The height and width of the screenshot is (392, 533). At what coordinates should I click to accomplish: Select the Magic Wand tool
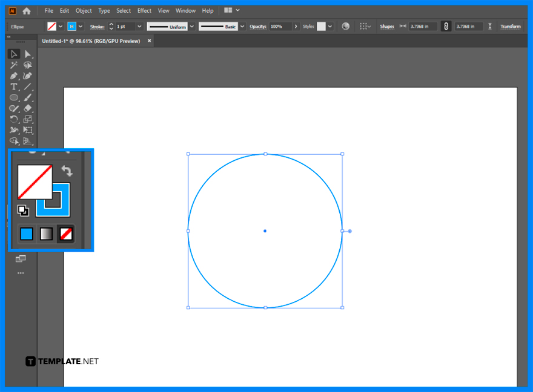click(14, 65)
